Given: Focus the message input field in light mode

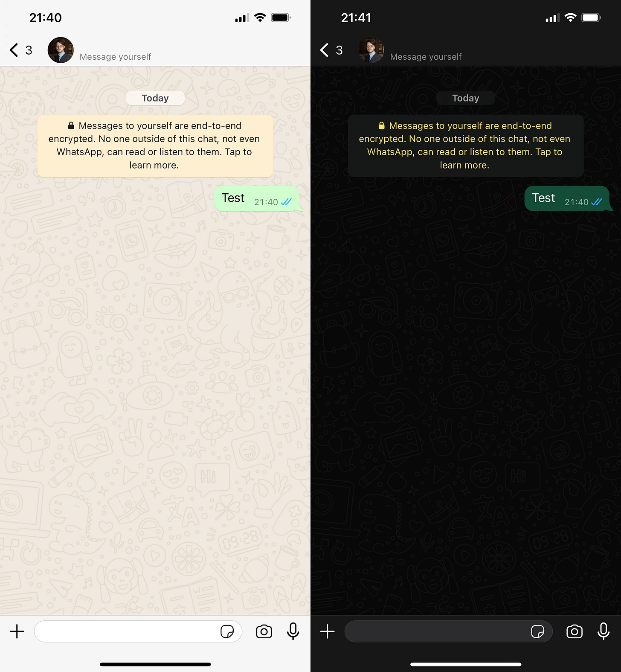Looking at the screenshot, I should tap(138, 631).
